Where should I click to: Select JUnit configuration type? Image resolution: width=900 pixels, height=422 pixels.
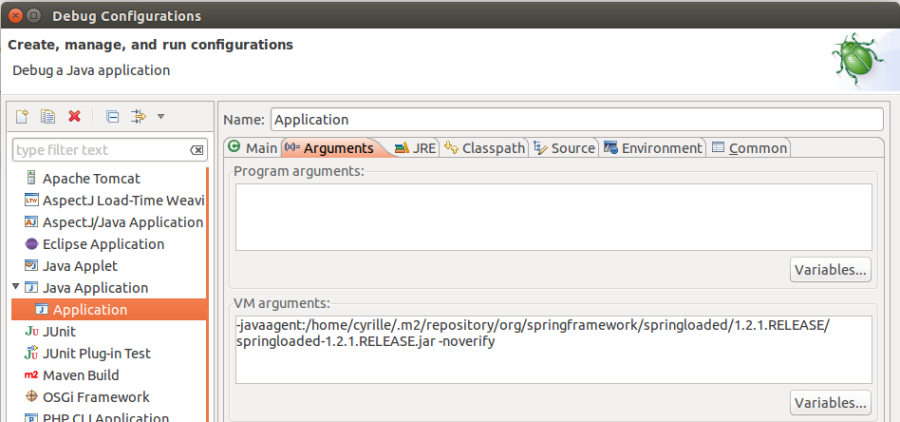pyautogui.click(x=59, y=331)
